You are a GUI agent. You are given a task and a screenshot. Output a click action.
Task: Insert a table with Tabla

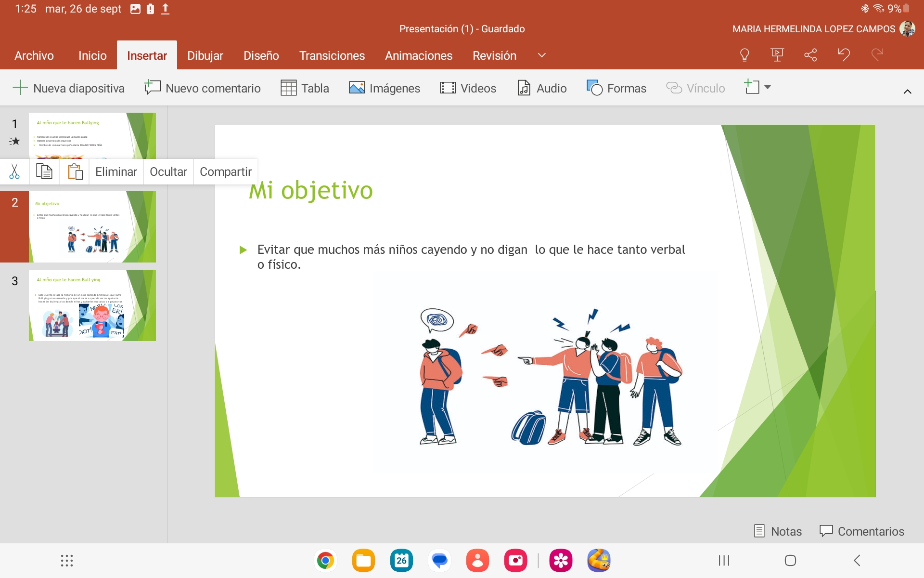tap(305, 88)
